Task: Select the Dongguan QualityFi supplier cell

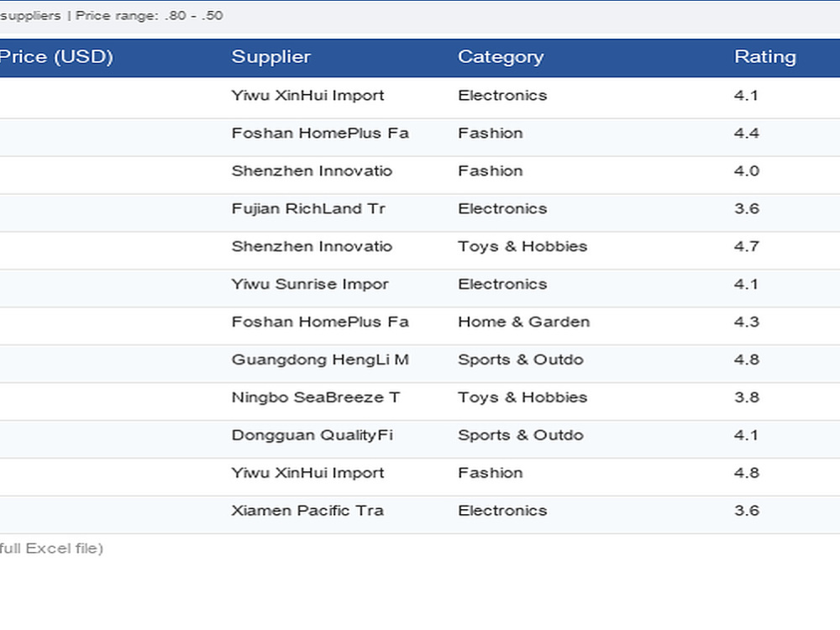Action: point(312,435)
